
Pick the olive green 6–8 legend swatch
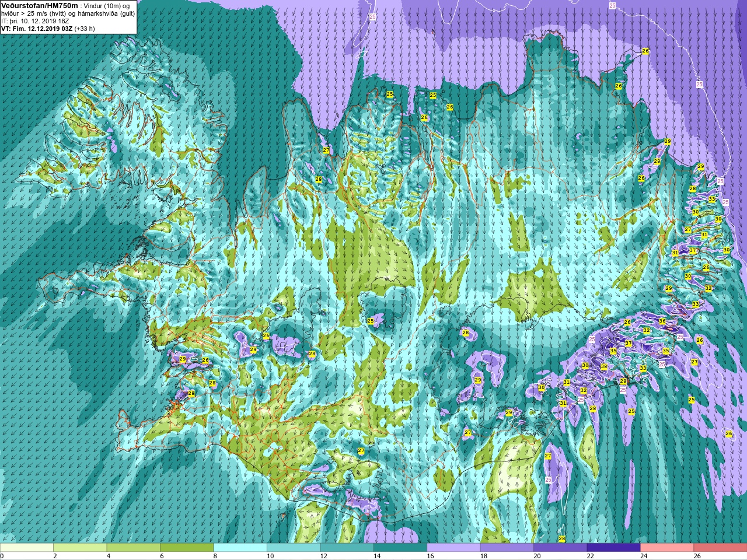coord(187,548)
